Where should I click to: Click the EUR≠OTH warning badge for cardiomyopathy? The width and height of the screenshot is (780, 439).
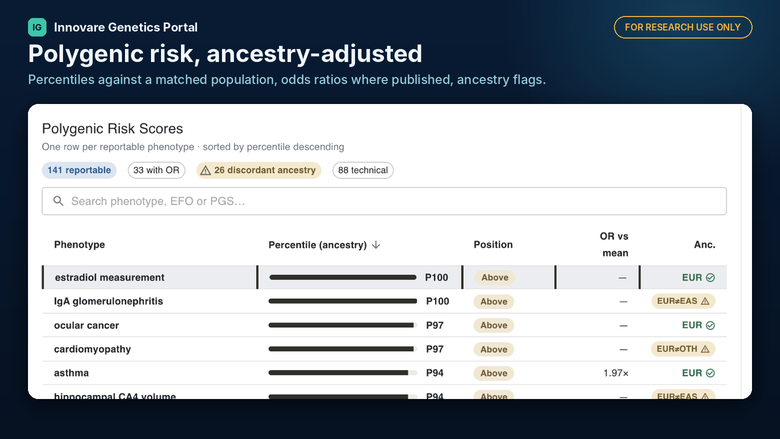(x=683, y=349)
